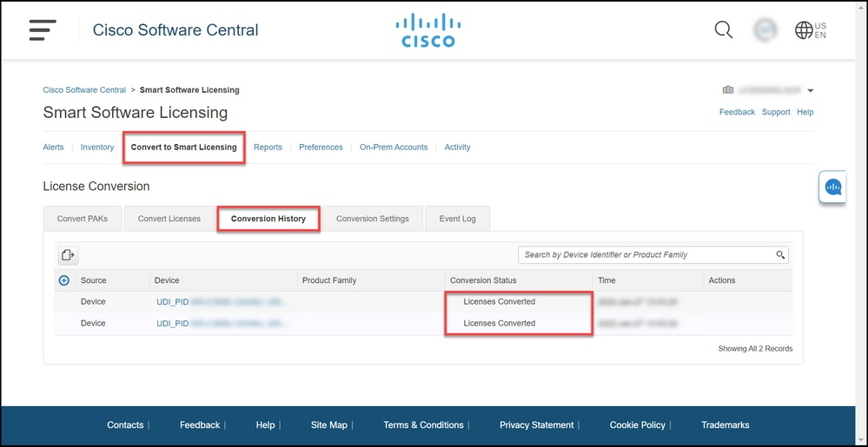Open the Preferences tab
This screenshot has height=447, width=868.
coord(321,148)
